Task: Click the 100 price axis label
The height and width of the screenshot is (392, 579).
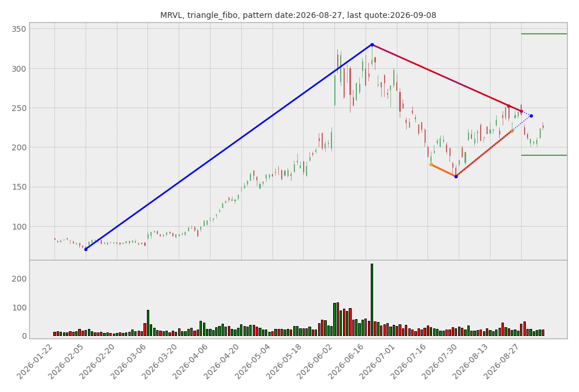Action: 19,227
